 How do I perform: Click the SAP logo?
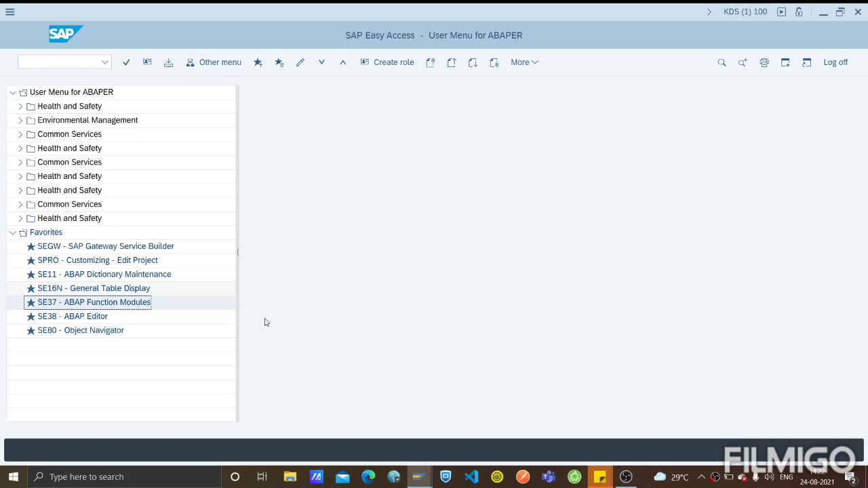65,34
